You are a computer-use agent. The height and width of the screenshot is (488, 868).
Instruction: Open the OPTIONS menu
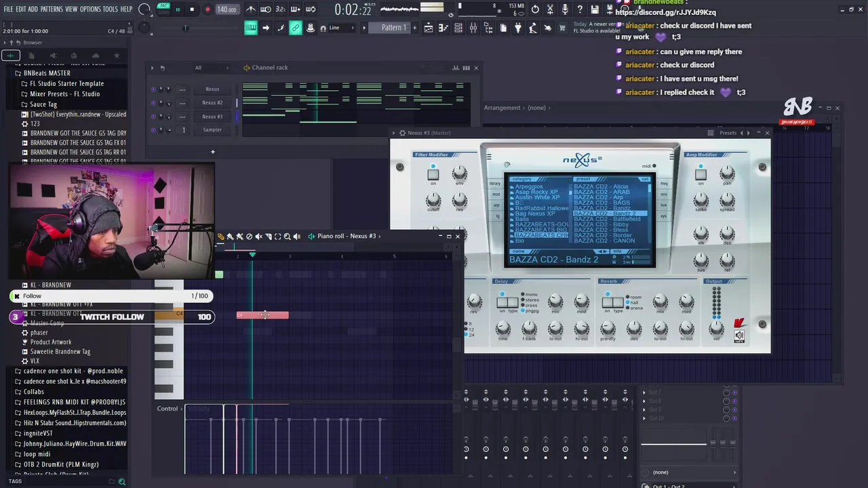click(90, 9)
